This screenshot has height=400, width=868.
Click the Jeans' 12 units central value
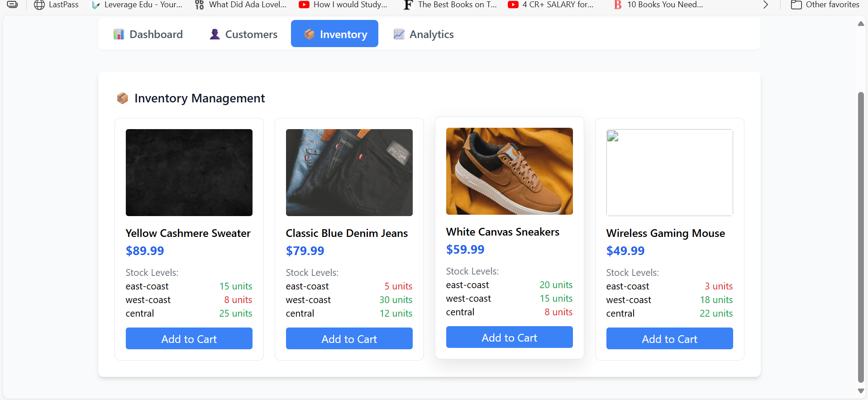pyautogui.click(x=396, y=313)
